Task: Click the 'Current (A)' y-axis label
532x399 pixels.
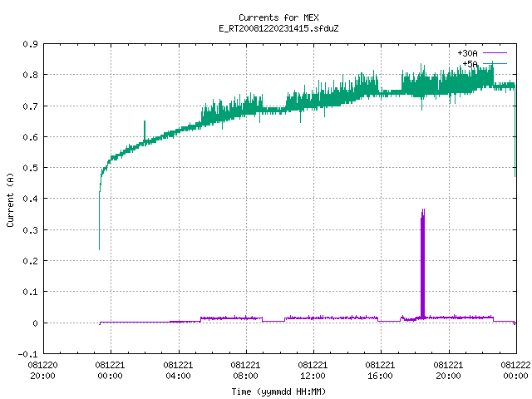Action: [10, 199]
